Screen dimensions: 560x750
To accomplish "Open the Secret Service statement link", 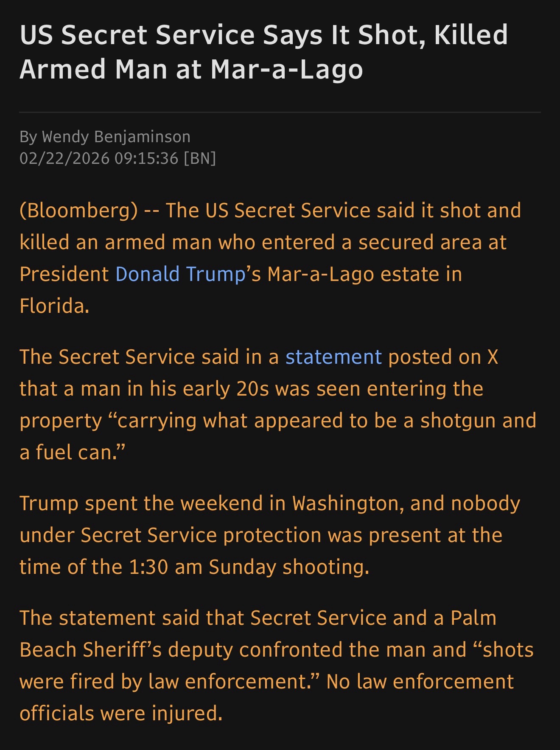I will 333,357.
